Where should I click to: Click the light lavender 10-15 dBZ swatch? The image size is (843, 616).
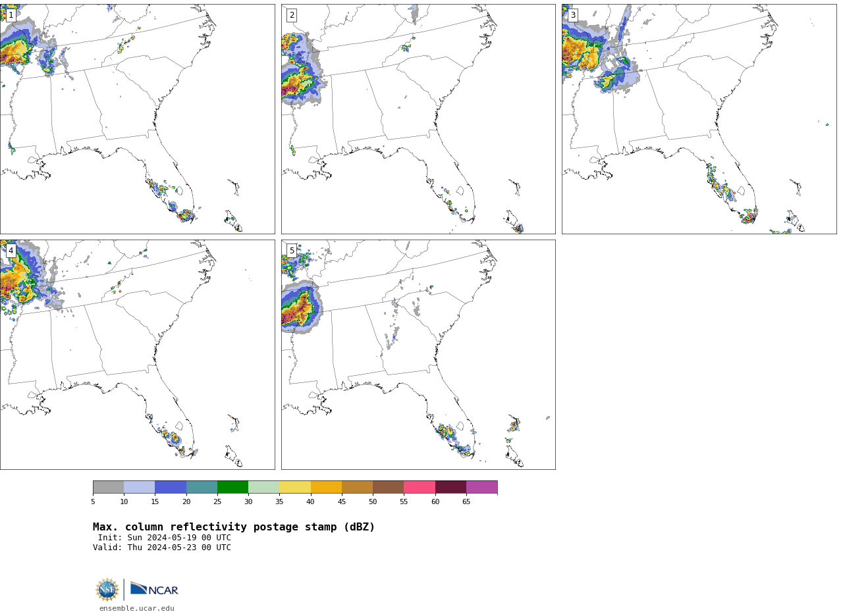point(139,487)
